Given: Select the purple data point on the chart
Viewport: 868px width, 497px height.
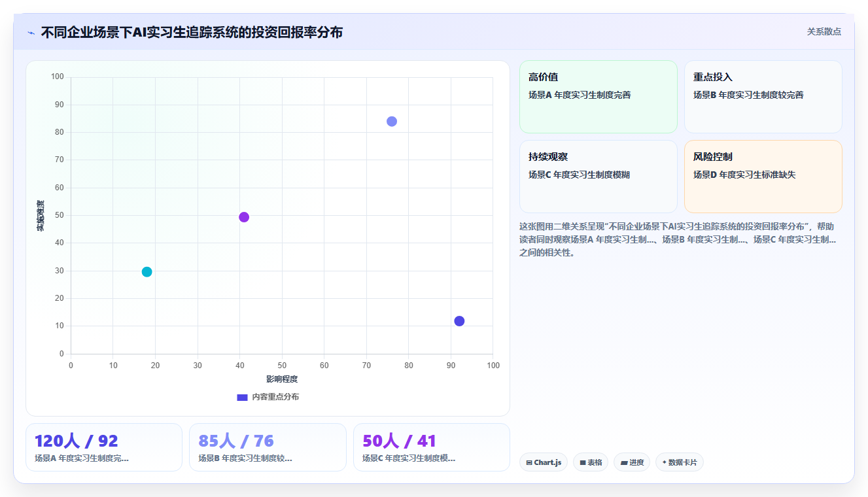Looking at the screenshot, I should coord(244,217).
